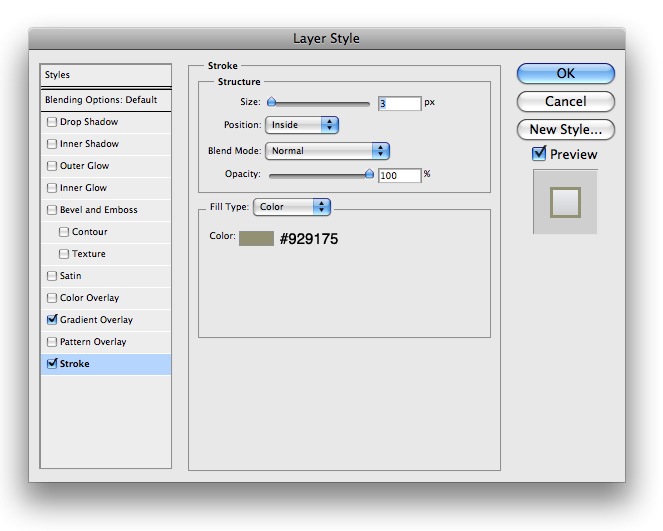The width and height of the screenshot is (663, 531).
Task: Toggle the Outer Glow checkbox
Action: 52,166
